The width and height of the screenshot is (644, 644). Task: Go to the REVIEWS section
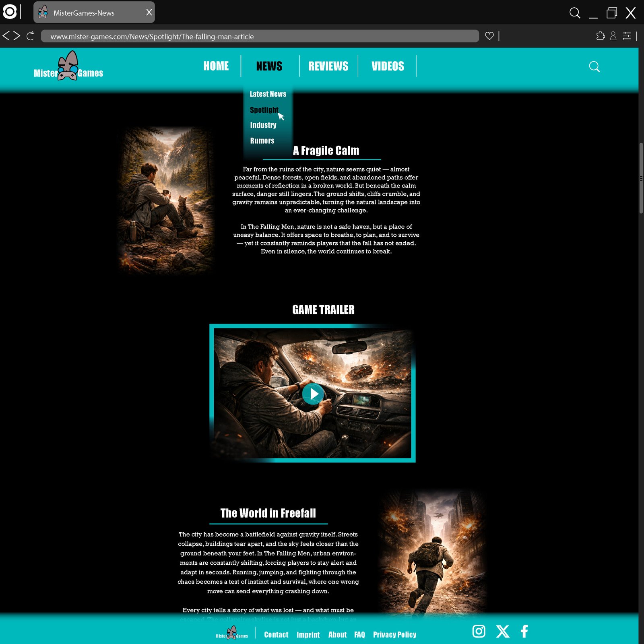click(328, 66)
